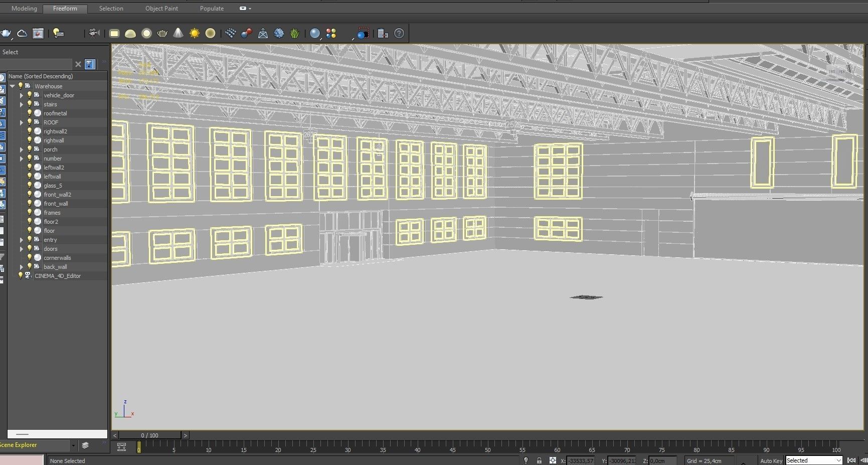This screenshot has width=868, height=465.
Task: Toggle visibility bulb for floor2
Action: pyautogui.click(x=30, y=221)
